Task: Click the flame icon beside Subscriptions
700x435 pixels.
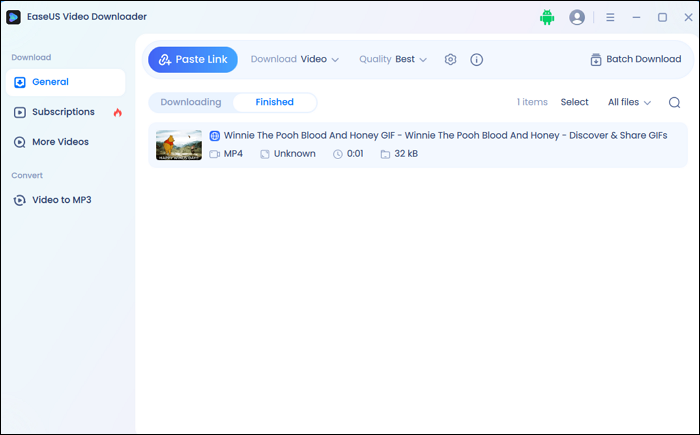Action: tap(117, 112)
